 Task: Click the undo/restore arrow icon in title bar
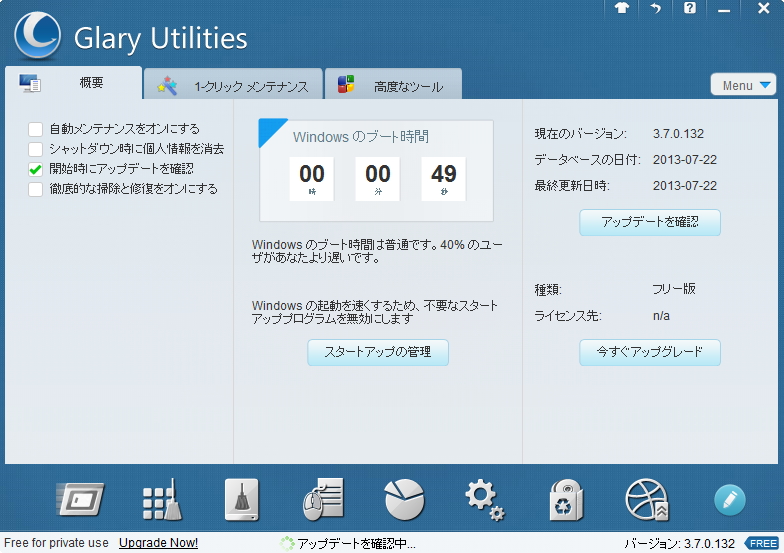point(656,8)
